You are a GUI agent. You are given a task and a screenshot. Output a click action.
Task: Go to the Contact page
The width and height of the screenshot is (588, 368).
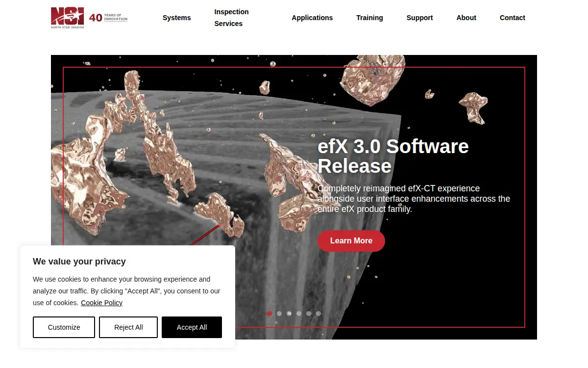[x=512, y=18]
